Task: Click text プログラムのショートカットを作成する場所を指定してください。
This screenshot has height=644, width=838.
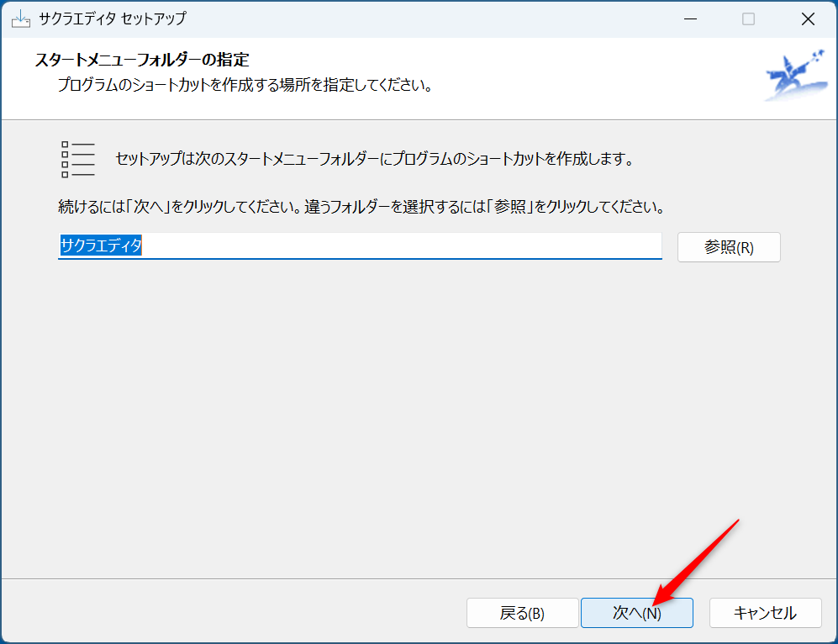Action: click(245, 85)
